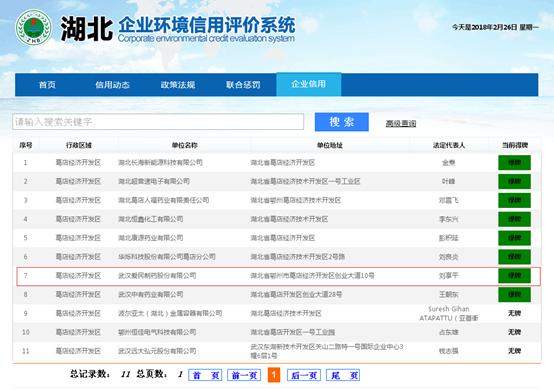The width and height of the screenshot is (554, 390).
Task: Click company name 武汉中有药业有限公司 in row 8
Action: click(151, 295)
